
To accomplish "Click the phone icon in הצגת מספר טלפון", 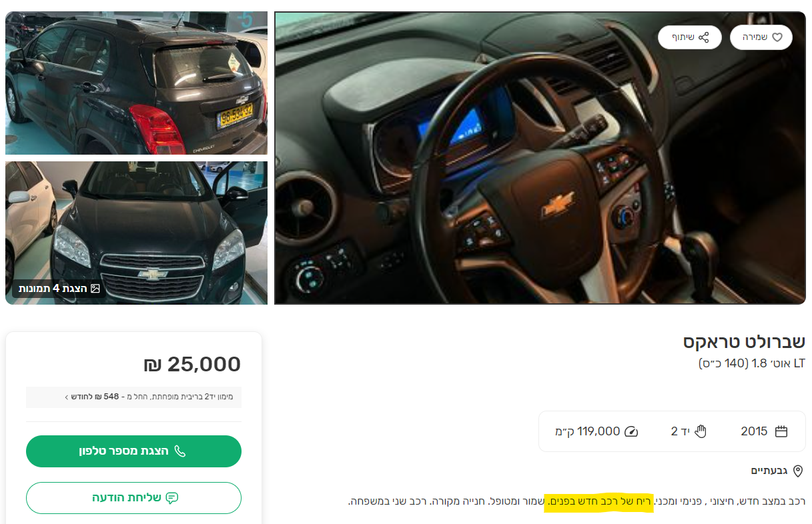I will point(179,451).
